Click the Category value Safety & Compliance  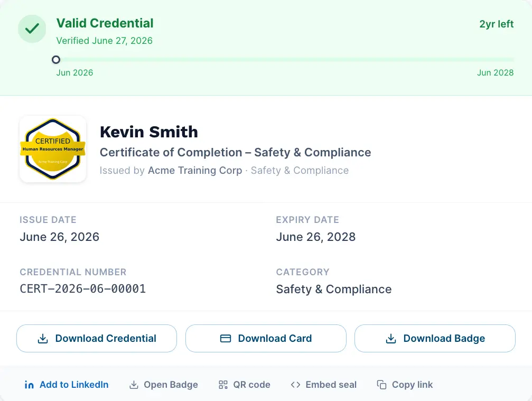[334, 290]
